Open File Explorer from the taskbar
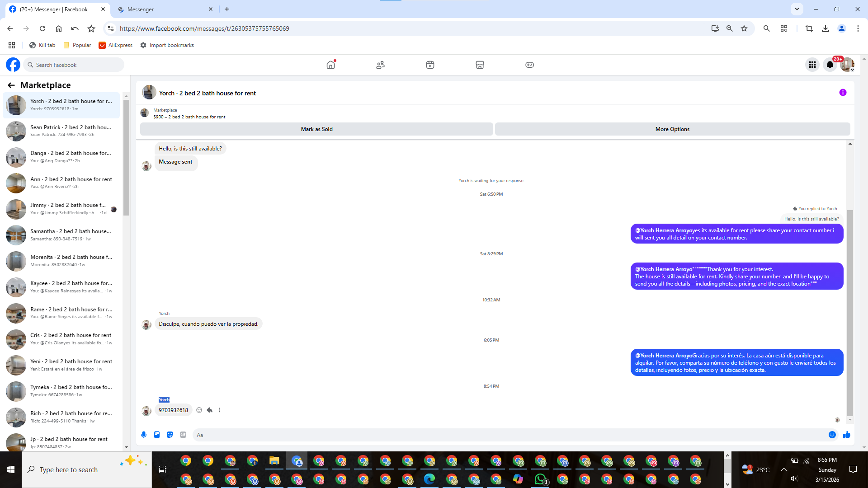This screenshot has width=868, height=488. (x=274, y=460)
